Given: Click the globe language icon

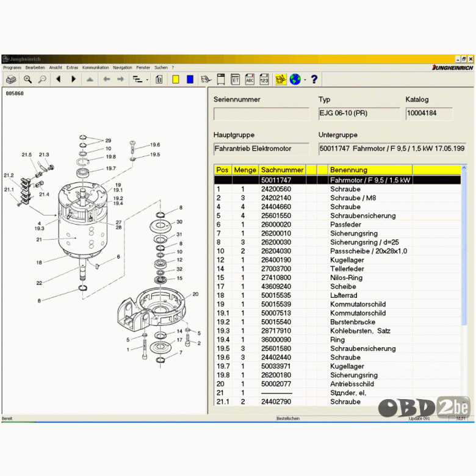Looking at the screenshot, I should click(295, 79).
